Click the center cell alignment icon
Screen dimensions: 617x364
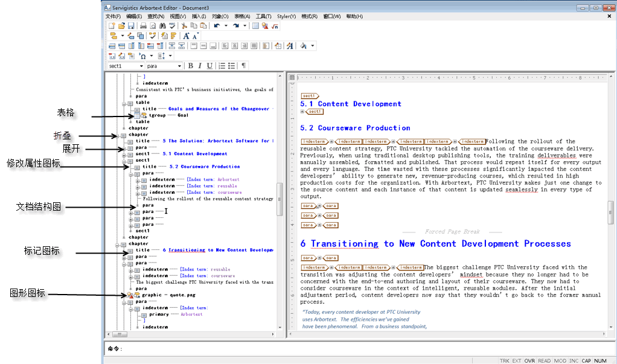(x=234, y=46)
